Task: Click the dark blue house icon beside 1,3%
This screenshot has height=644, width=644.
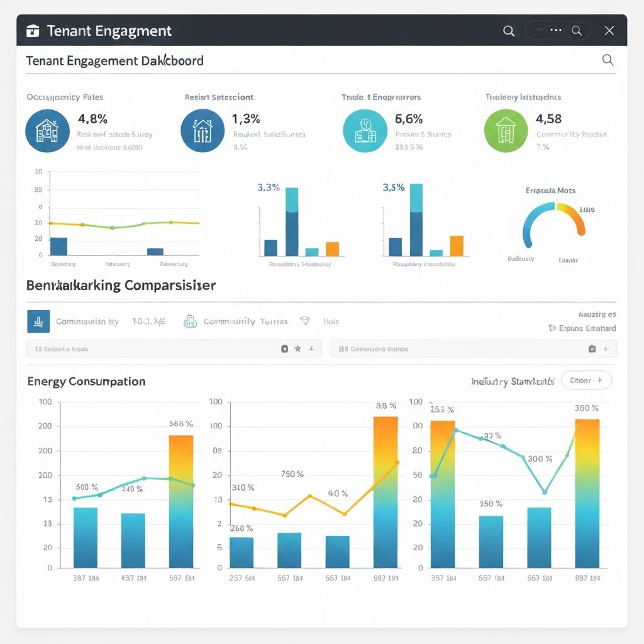Action: tap(202, 131)
